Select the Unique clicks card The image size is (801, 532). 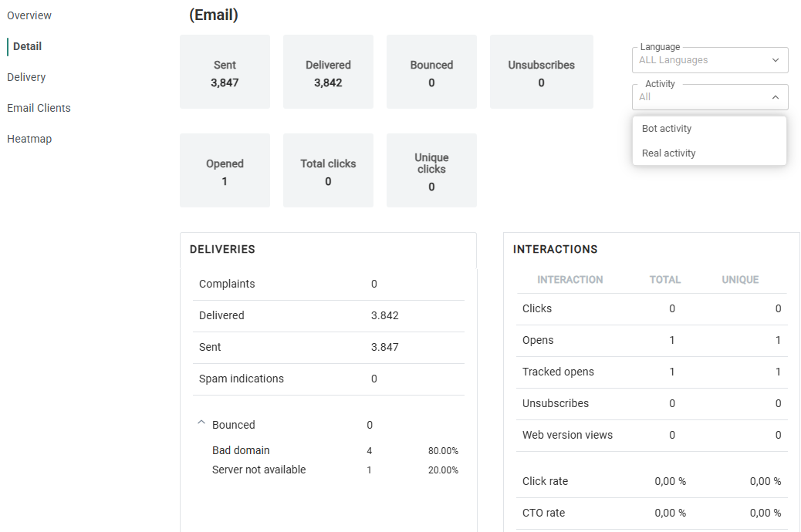click(x=431, y=171)
